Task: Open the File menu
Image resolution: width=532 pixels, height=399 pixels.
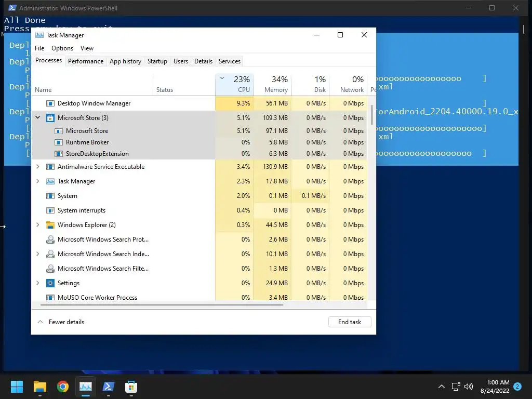Action: tap(39, 48)
